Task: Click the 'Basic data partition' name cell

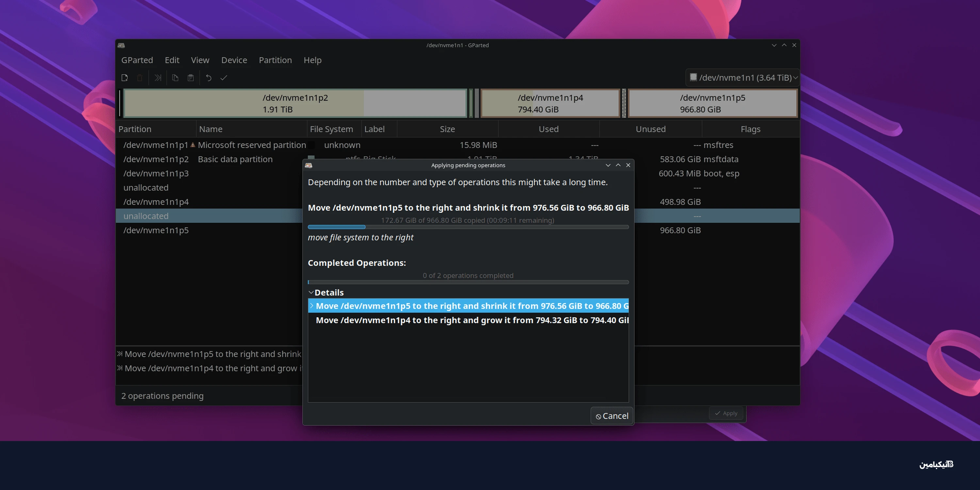Action: point(235,159)
